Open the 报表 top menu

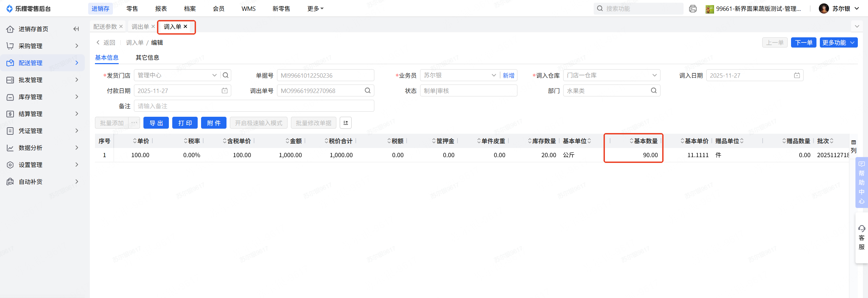pyautogui.click(x=161, y=9)
